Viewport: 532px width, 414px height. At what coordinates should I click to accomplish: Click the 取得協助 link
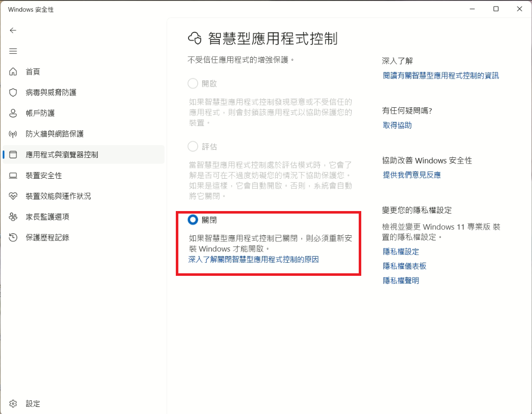click(x=397, y=125)
